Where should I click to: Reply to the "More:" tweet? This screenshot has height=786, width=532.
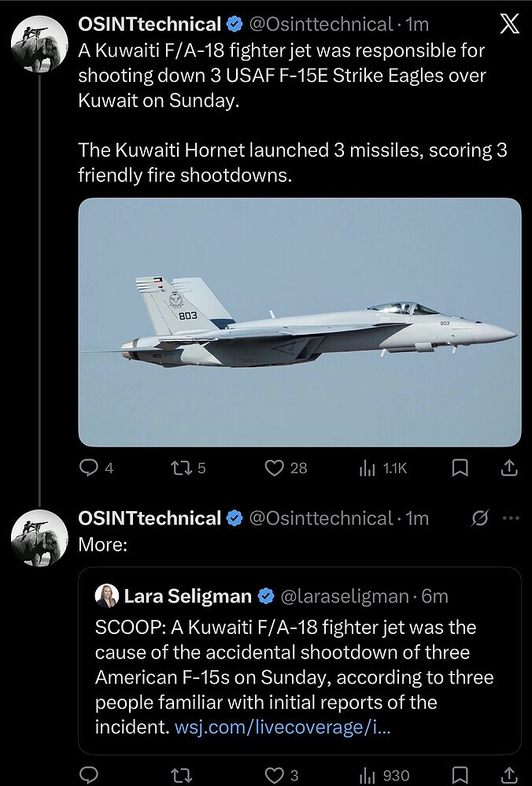click(90, 776)
